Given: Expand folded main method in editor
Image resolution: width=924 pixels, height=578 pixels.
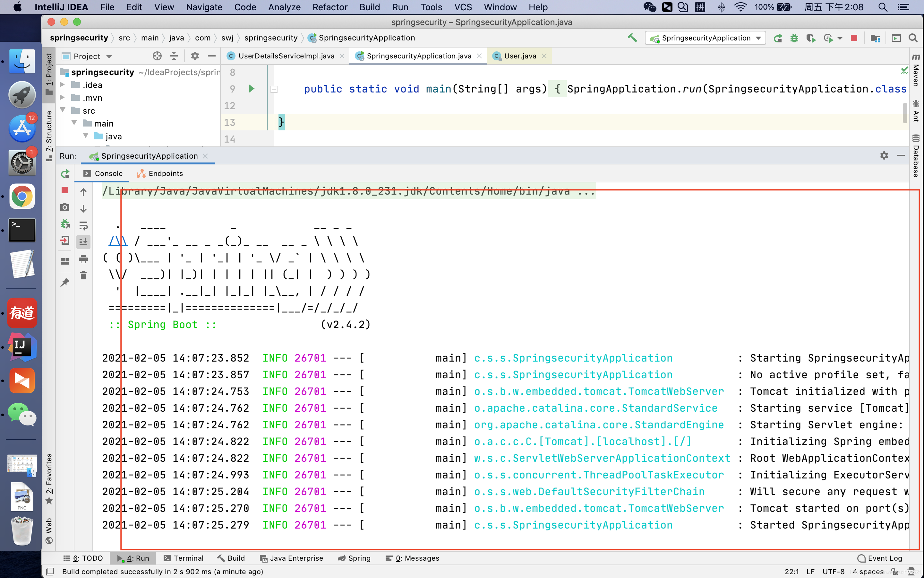Looking at the screenshot, I should (274, 89).
